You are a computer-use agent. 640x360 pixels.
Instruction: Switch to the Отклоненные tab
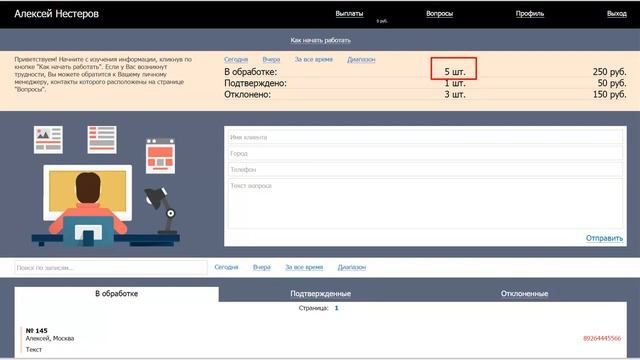(x=524, y=294)
